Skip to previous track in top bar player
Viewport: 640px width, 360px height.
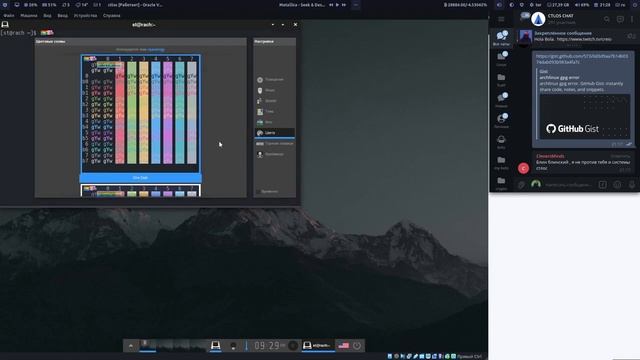(x=331, y=5)
